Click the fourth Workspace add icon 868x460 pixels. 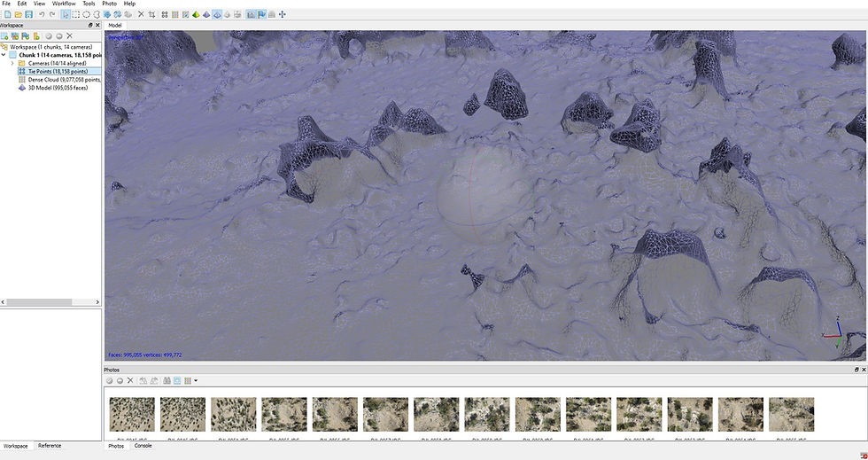(x=36, y=36)
